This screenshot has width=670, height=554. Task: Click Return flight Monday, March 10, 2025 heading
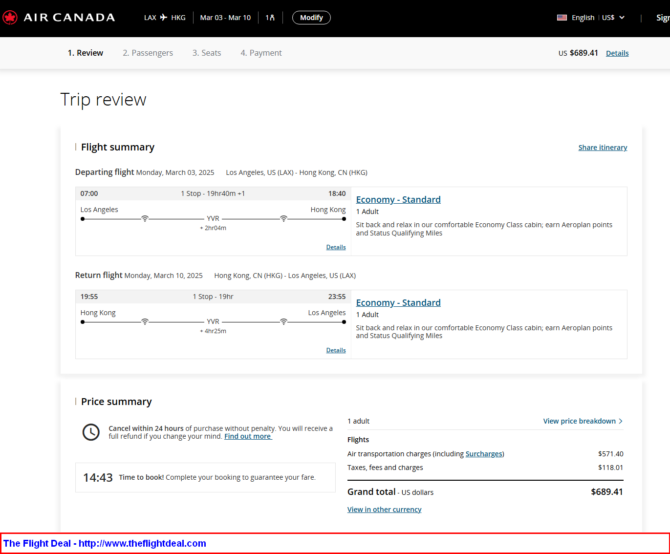(139, 275)
